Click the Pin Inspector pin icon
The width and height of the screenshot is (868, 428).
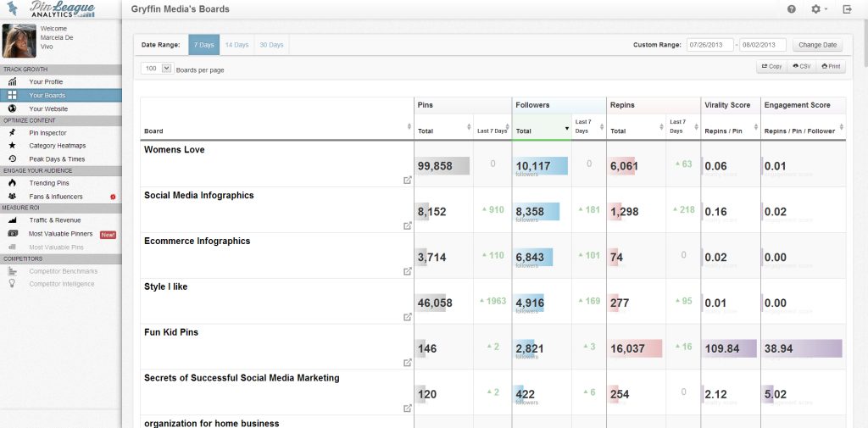tap(12, 133)
